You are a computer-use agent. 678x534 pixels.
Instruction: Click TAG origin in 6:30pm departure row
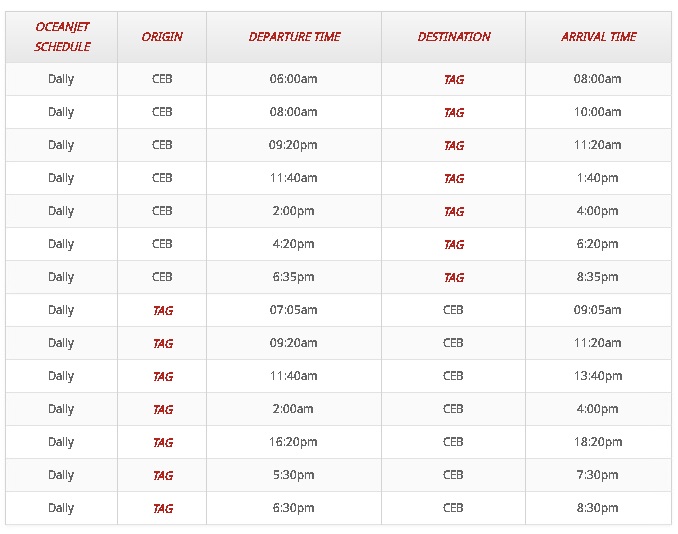click(163, 508)
